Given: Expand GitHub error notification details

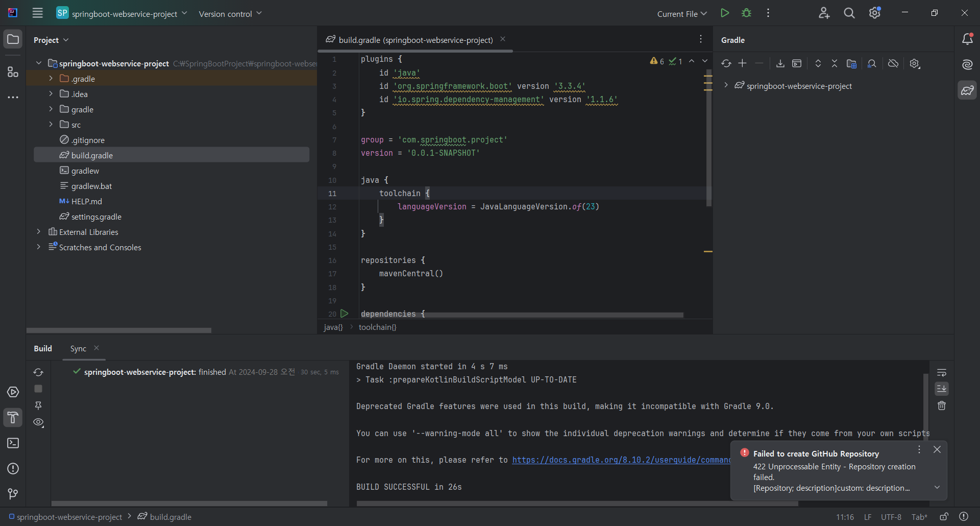Looking at the screenshot, I should [x=937, y=487].
